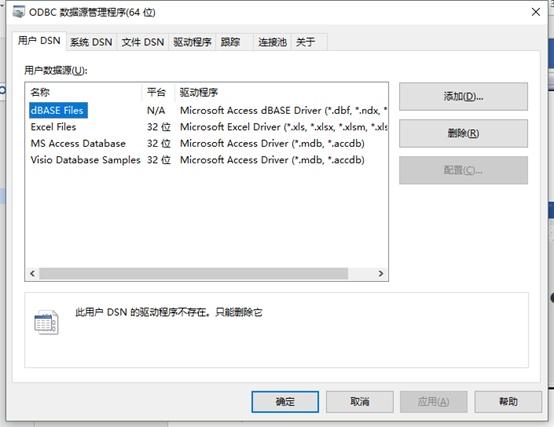This screenshot has width=554, height=427.
Task: Confirm with the 确定 button
Action: tap(285, 402)
